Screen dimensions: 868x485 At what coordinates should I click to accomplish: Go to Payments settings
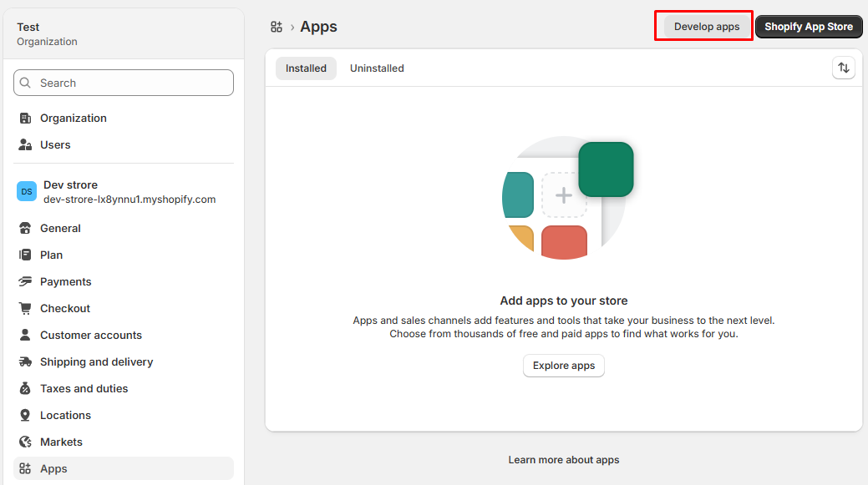(x=124, y=281)
